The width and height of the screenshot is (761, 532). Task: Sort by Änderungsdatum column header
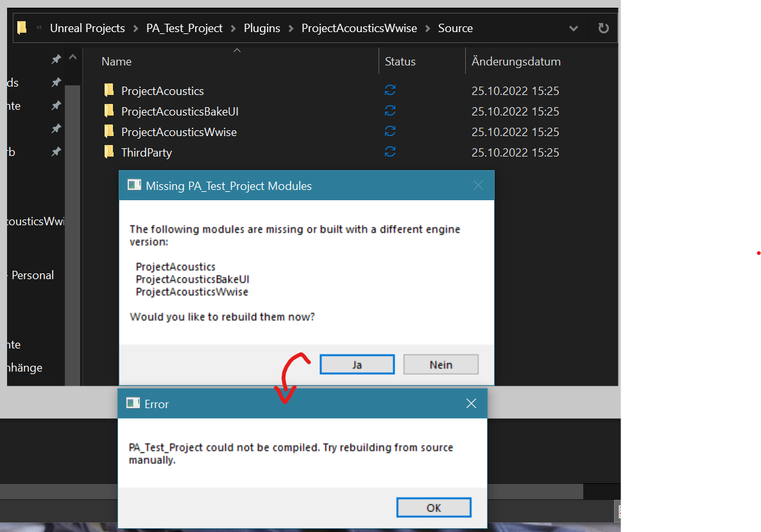(x=516, y=62)
